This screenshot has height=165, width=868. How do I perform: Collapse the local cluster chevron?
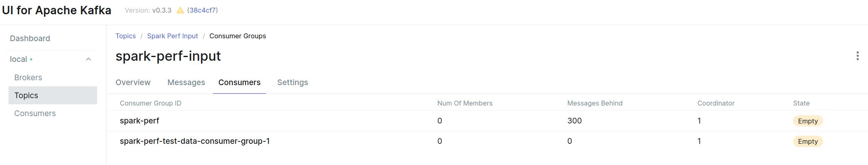click(89, 59)
